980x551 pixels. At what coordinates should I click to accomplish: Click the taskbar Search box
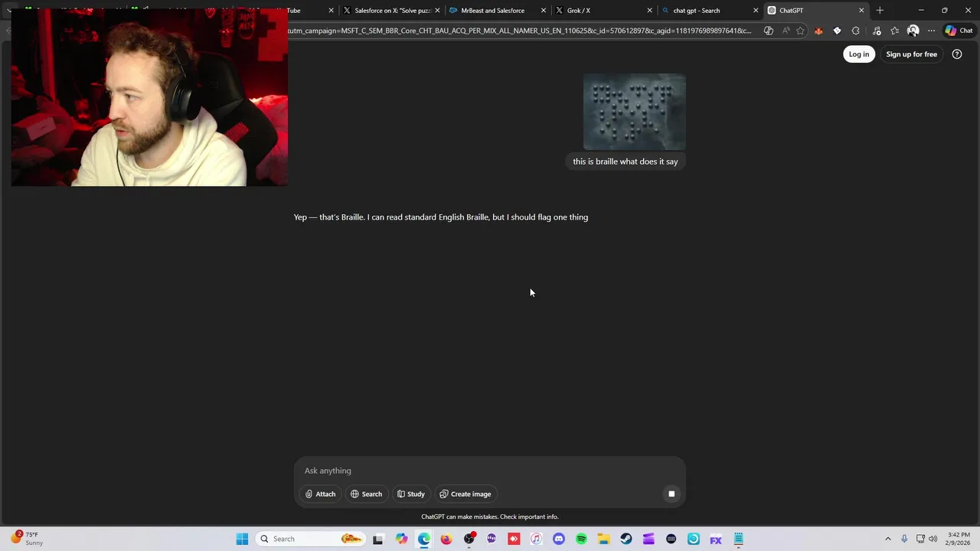click(x=310, y=539)
